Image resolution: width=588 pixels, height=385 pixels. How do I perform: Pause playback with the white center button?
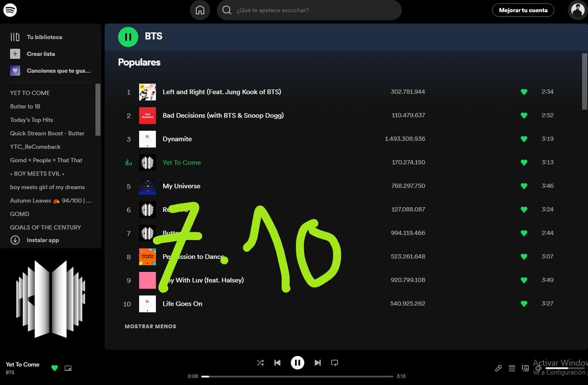tap(297, 363)
